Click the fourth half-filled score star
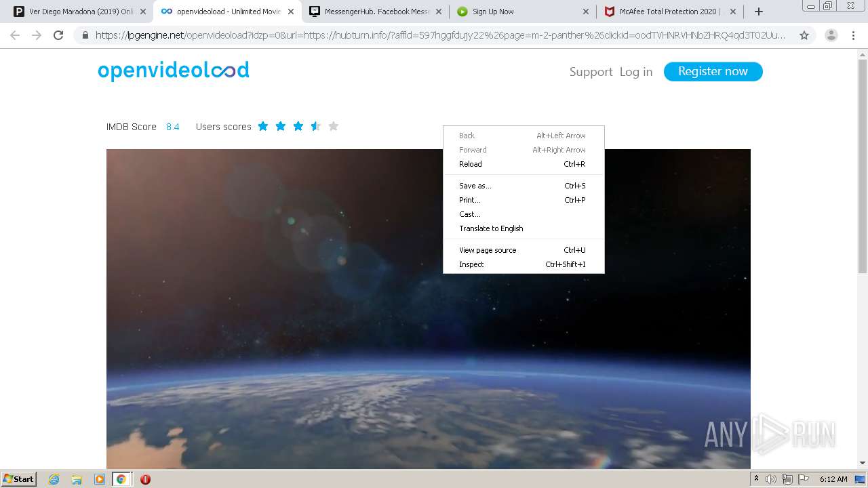The width and height of the screenshot is (868, 488). (x=316, y=126)
